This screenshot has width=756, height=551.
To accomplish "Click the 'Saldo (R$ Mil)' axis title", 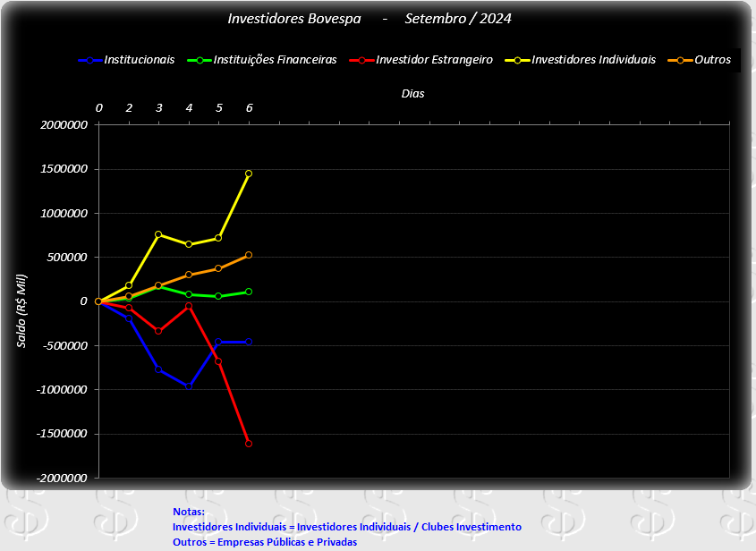I will pos(21,311).
